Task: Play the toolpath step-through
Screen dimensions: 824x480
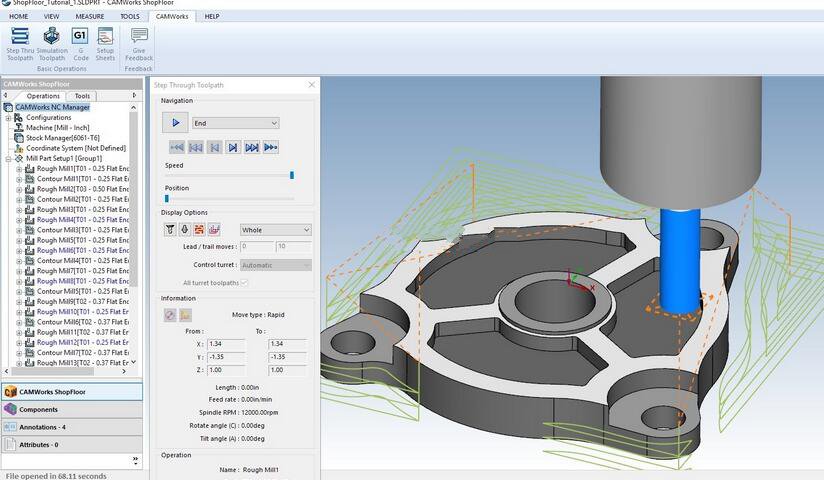Action: pyautogui.click(x=175, y=123)
